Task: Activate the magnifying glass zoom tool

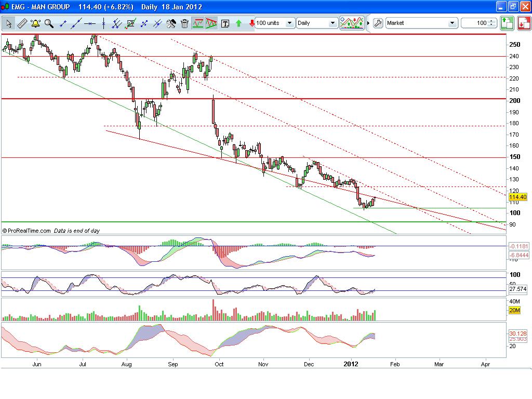Action: point(49,23)
